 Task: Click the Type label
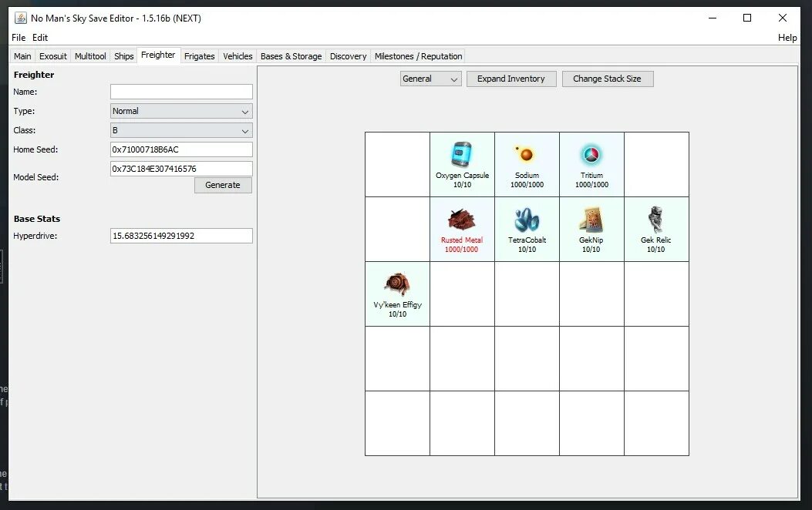pos(24,111)
